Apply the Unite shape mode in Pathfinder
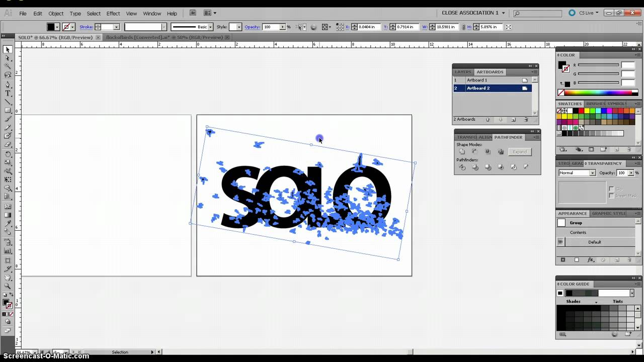The height and width of the screenshot is (362, 644). pyautogui.click(x=462, y=151)
